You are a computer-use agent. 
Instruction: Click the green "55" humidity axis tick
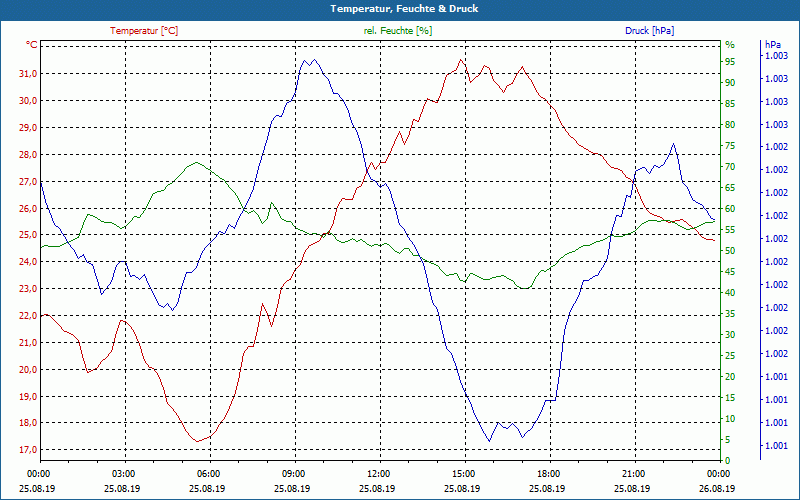(730, 230)
